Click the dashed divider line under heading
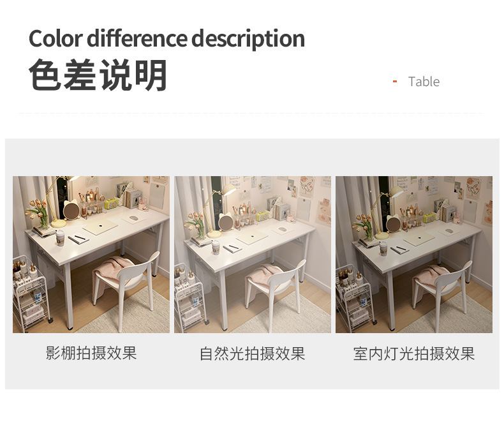Image resolution: width=504 pixels, height=425 pixels. coord(251,113)
